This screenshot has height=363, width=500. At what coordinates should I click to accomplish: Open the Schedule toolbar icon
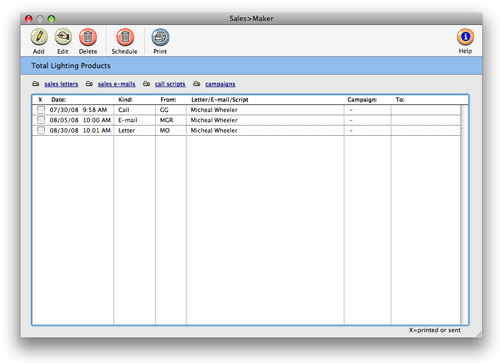point(125,37)
